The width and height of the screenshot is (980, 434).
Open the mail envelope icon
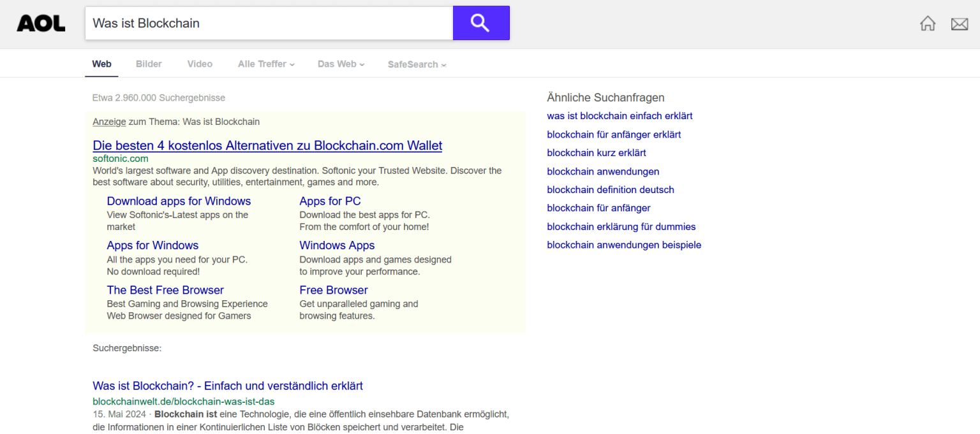959,24
